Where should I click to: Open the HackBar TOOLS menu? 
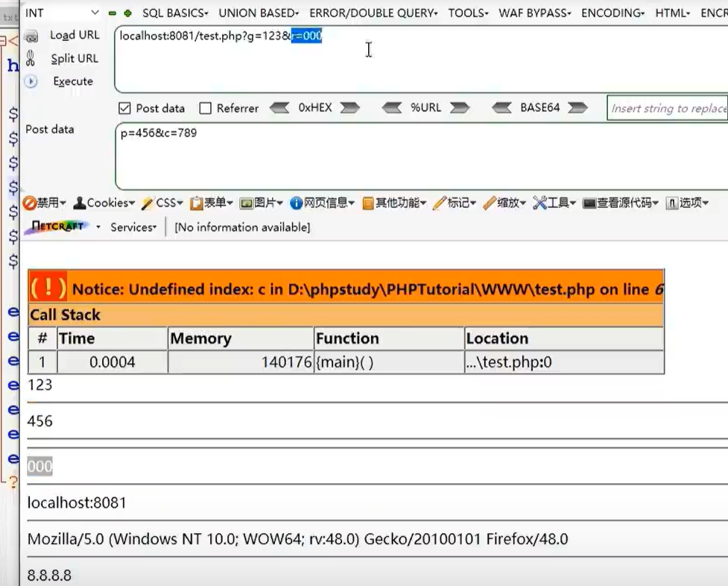(x=468, y=13)
